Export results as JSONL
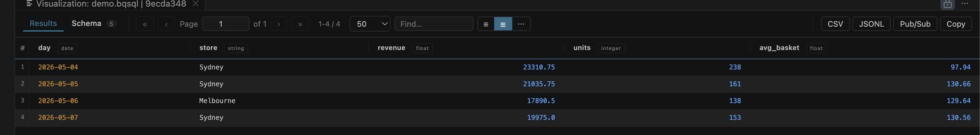980x135 pixels. [871, 24]
